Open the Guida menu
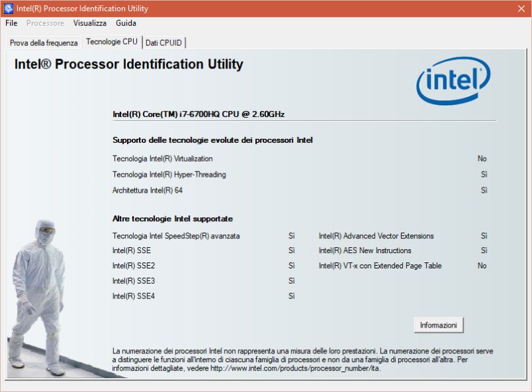Image resolution: width=532 pixels, height=392 pixels. click(x=126, y=23)
